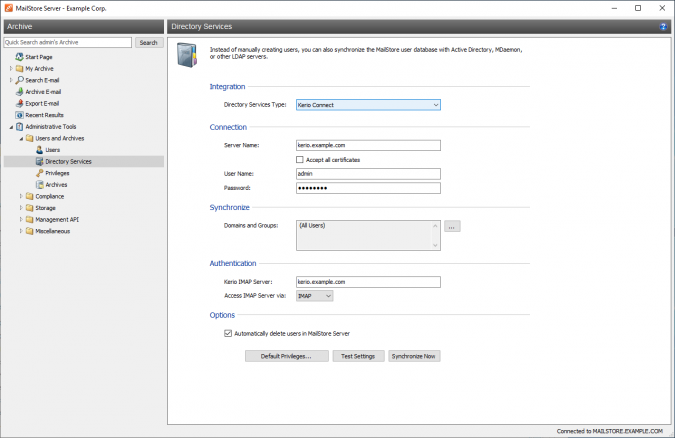This screenshot has width=675, height=438.
Task: Click the My Archive folder icon
Action: 19,68
